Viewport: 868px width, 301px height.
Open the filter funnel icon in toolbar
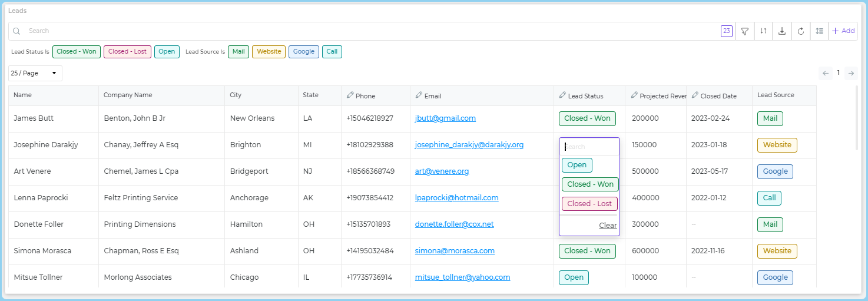point(745,31)
